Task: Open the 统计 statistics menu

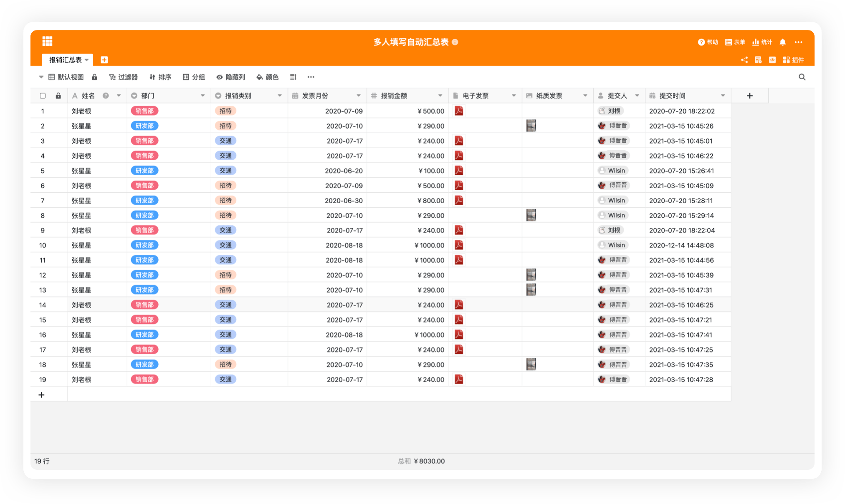Action: coord(762,42)
